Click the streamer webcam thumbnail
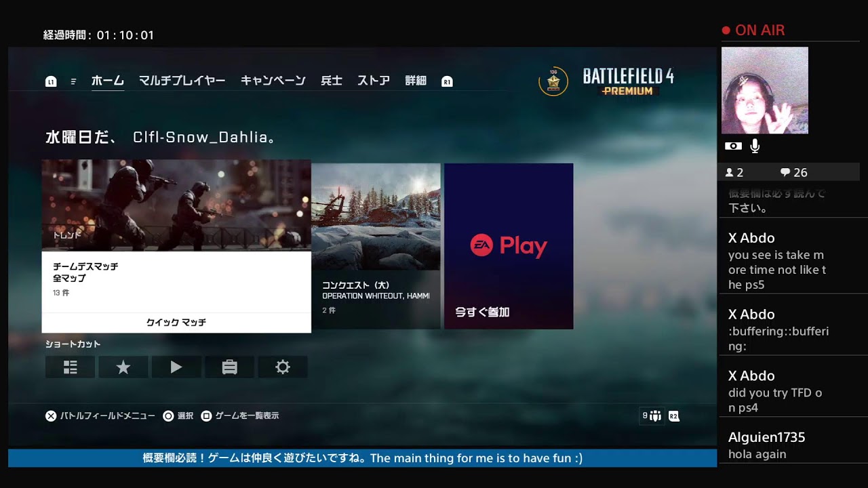The width and height of the screenshot is (868, 488). [764, 90]
